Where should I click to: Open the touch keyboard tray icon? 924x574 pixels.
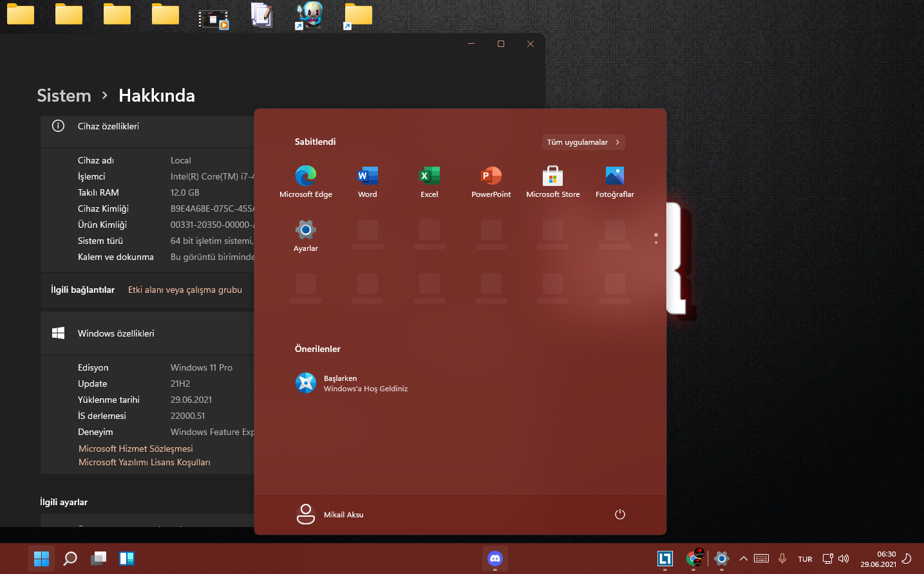pos(761,559)
